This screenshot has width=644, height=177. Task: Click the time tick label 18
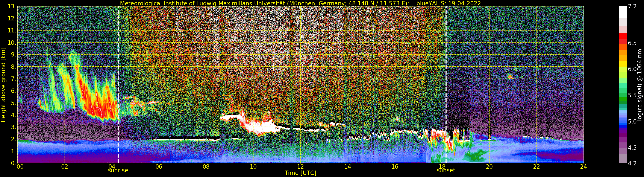(442, 167)
